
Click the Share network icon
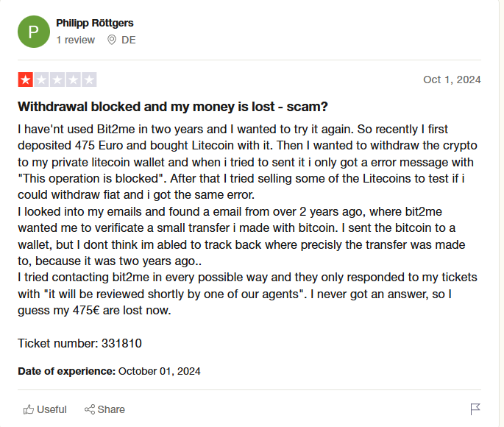[x=90, y=409]
